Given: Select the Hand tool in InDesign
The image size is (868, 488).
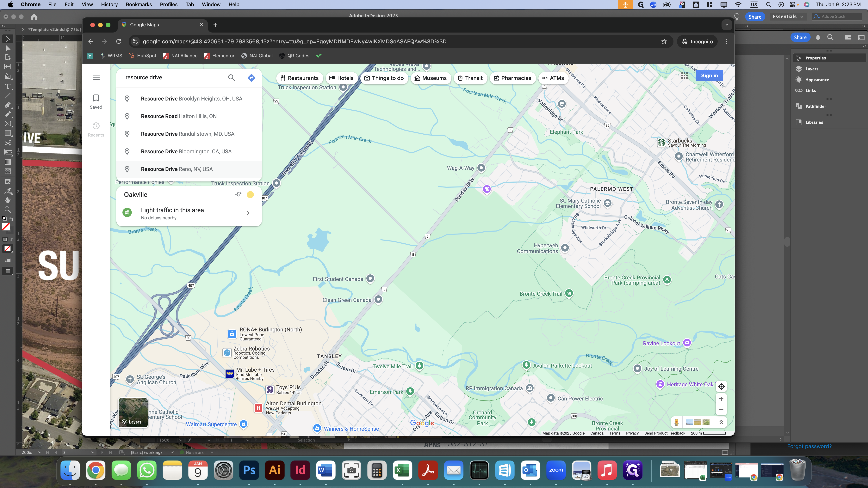Looking at the screenshot, I should tap(7, 200).
